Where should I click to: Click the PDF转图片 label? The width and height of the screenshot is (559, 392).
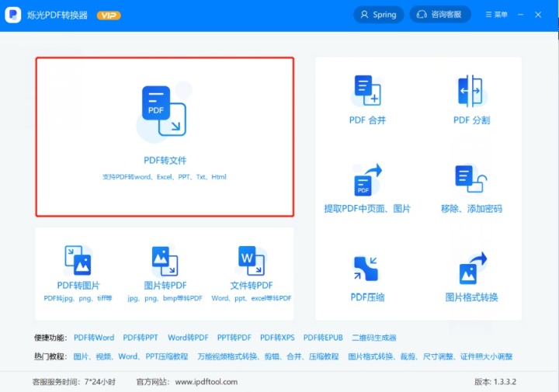coord(78,286)
